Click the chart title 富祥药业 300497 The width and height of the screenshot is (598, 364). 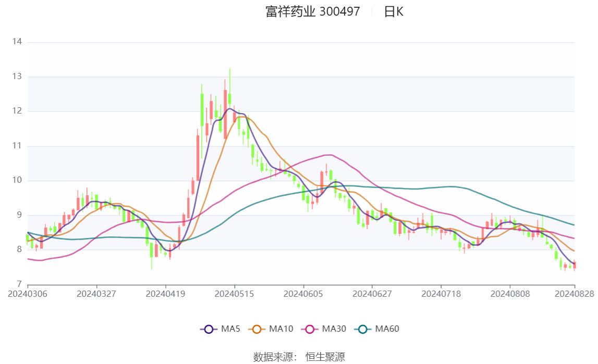click(312, 12)
